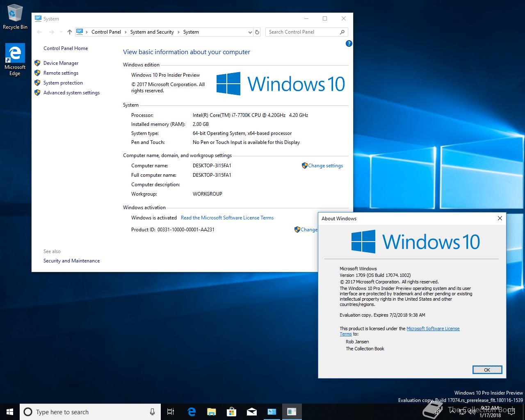Open the recent locations dropdown arrow

(x=61, y=32)
